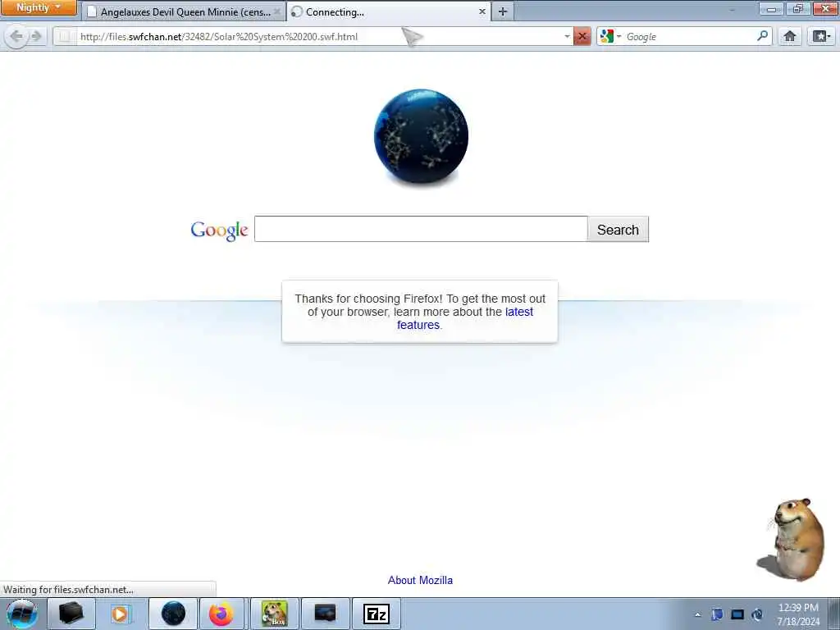Click the power plug tray icon

pos(757,614)
